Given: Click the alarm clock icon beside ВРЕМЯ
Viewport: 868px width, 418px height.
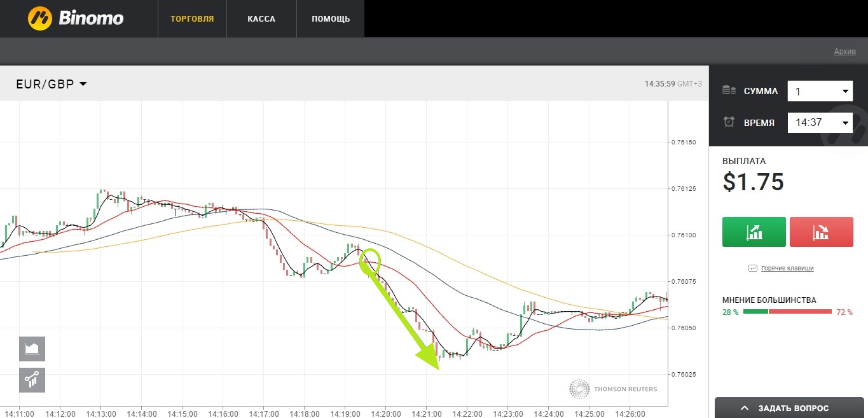Looking at the screenshot, I should pyautogui.click(x=729, y=122).
